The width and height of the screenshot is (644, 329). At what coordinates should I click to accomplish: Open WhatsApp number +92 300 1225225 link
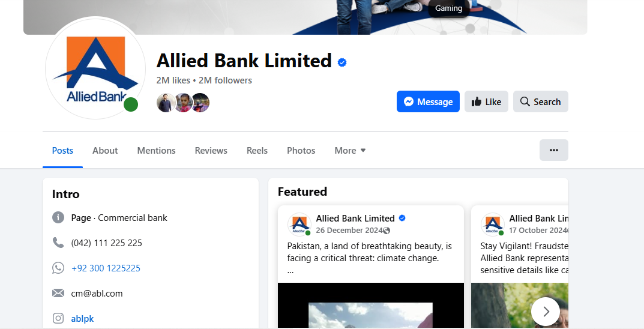106,268
